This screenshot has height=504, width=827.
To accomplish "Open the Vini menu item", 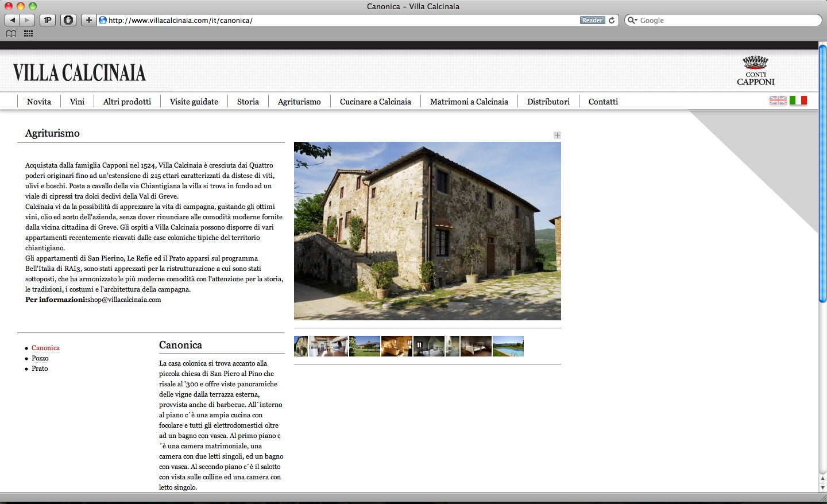I will [77, 102].
